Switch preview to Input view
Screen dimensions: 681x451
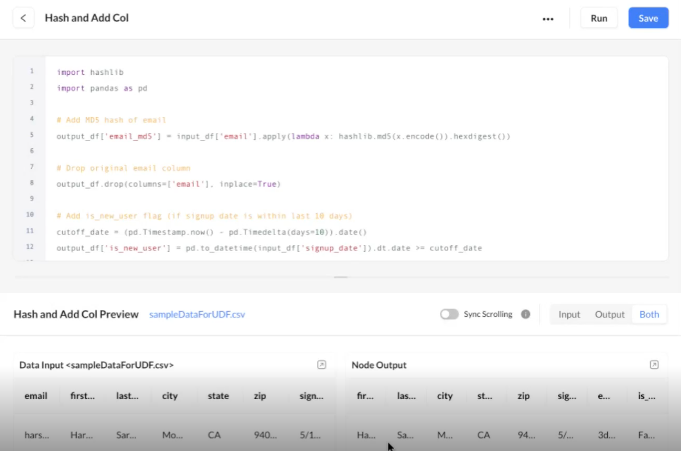pos(569,314)
